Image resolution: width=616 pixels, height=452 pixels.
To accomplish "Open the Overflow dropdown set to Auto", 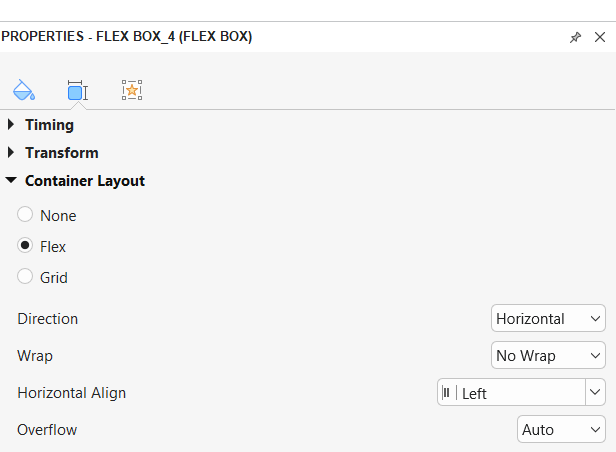I will point(561,430).
